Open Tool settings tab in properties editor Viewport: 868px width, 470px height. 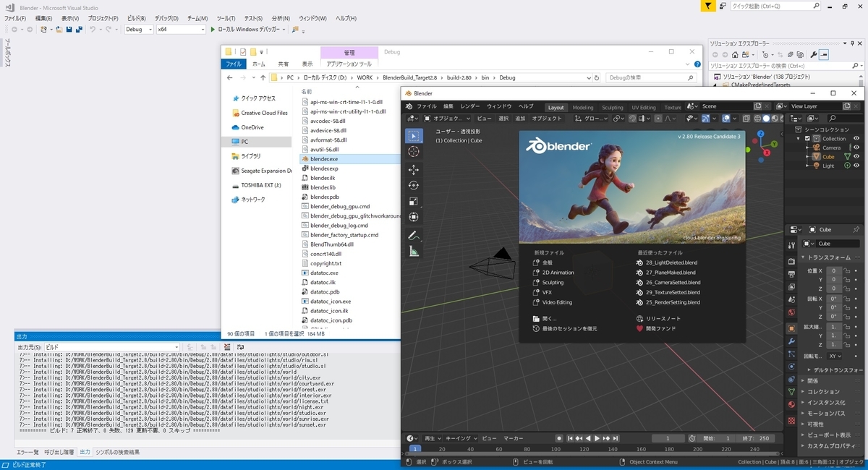(x=791, y=244)
